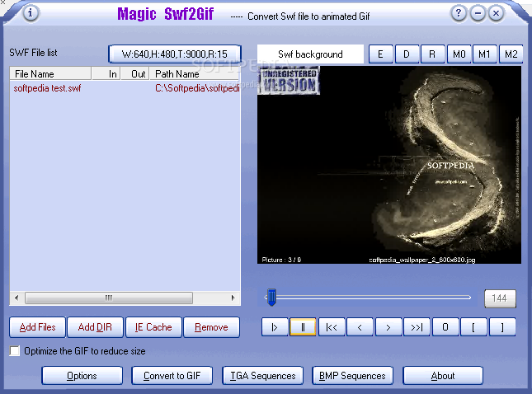Set out point with ] button

pos(502,327)
